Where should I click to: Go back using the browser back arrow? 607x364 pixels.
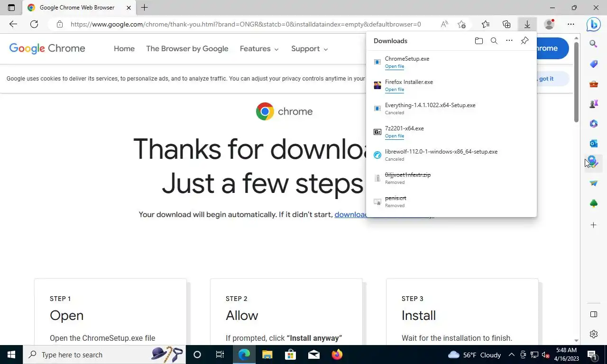(x=13, y=24)
